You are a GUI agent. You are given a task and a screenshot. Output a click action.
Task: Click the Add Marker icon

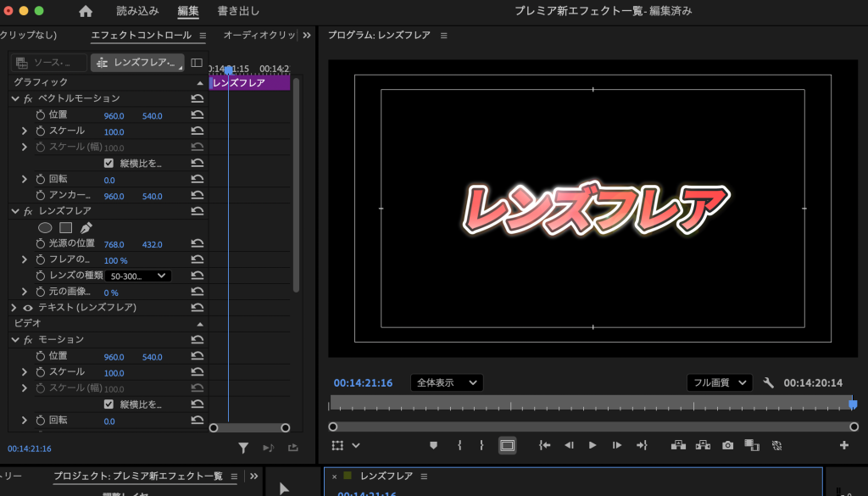click(434, 445)
